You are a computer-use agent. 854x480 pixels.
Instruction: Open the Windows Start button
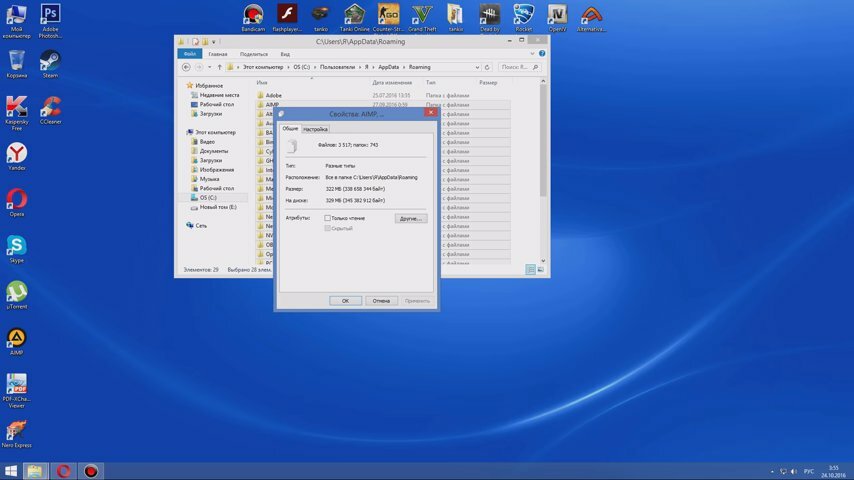point(11,471)
